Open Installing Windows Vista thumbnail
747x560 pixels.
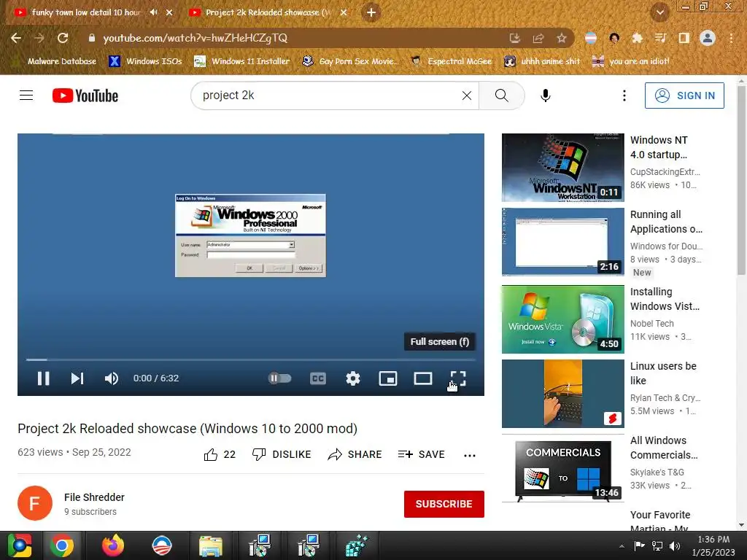[562, 319]
